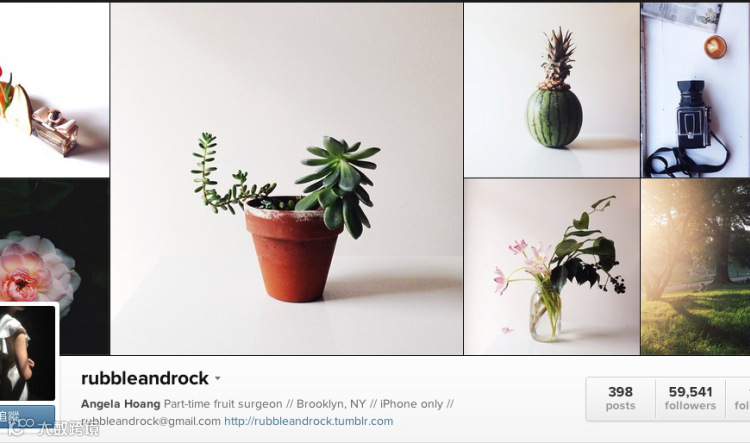The width and height of the screenshot is (750, 443).
Task: Click the watermark logo icon at bottom left
Action: coord(17,426)
